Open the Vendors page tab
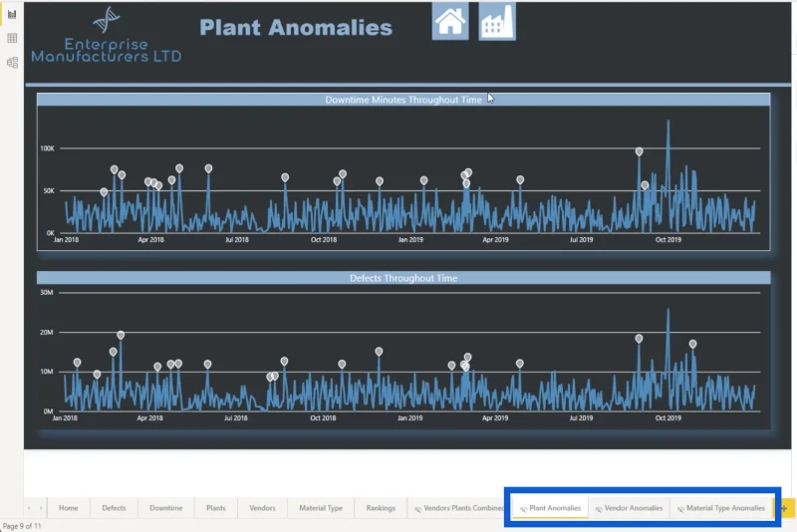Viewport: 797px width, 532px height. (x=262, y=508)
